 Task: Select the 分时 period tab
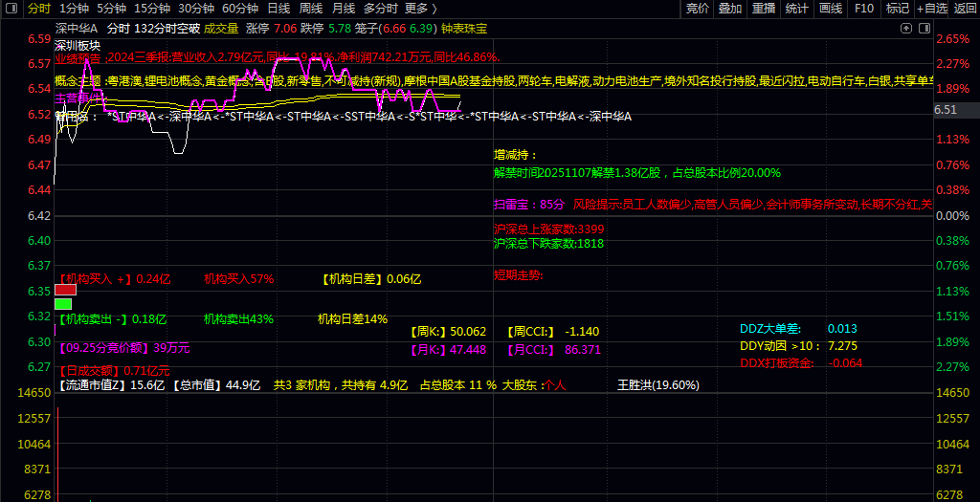click(x=38, y=8)
